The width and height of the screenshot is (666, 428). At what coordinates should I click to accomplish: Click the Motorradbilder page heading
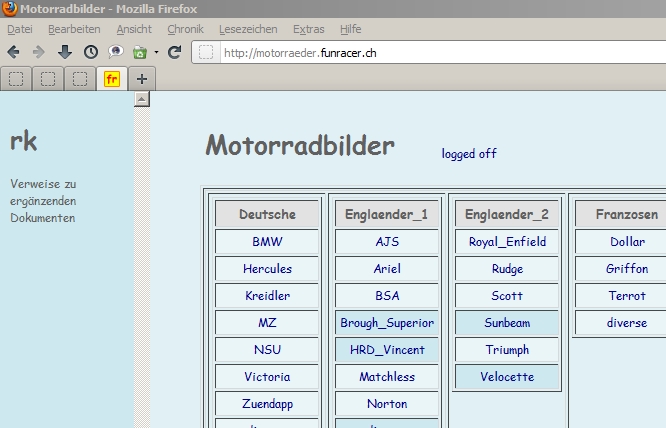300,146
